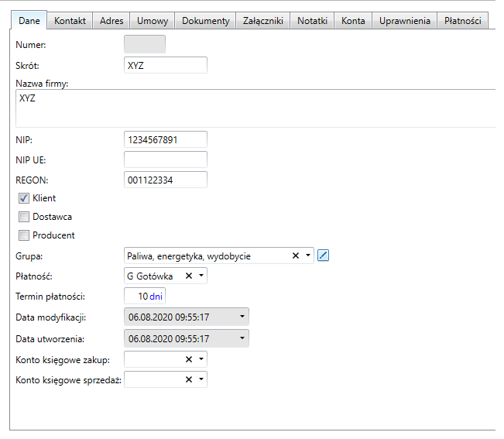Open the Data modyfikacji date picker
This screenshot has width=504, height=439.
tap(244, 317)
